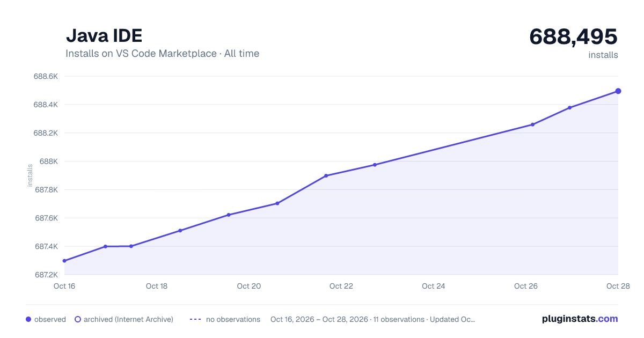
Task: Click the data point near 688.4K around Oct 27
Action: 569,108
